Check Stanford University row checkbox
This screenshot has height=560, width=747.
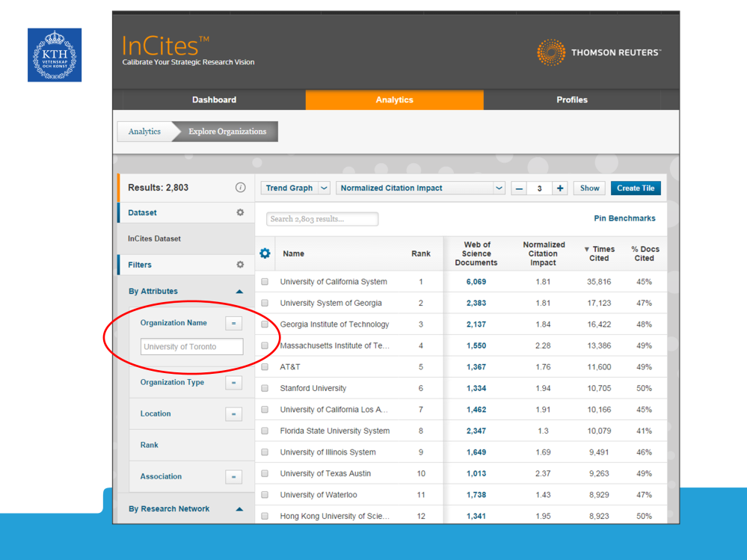pyautogui.click(x=265, y=388)
